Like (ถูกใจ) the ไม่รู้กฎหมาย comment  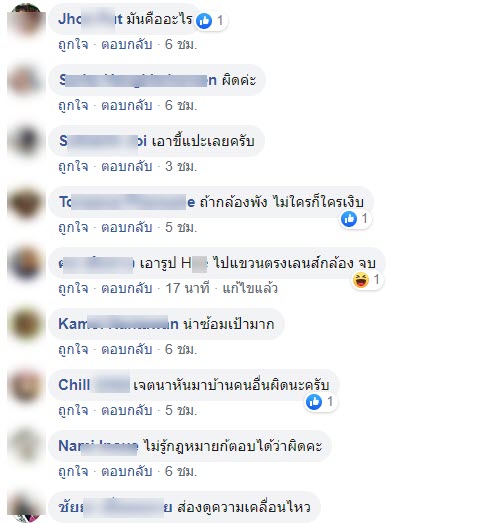[x=73, y=472]
